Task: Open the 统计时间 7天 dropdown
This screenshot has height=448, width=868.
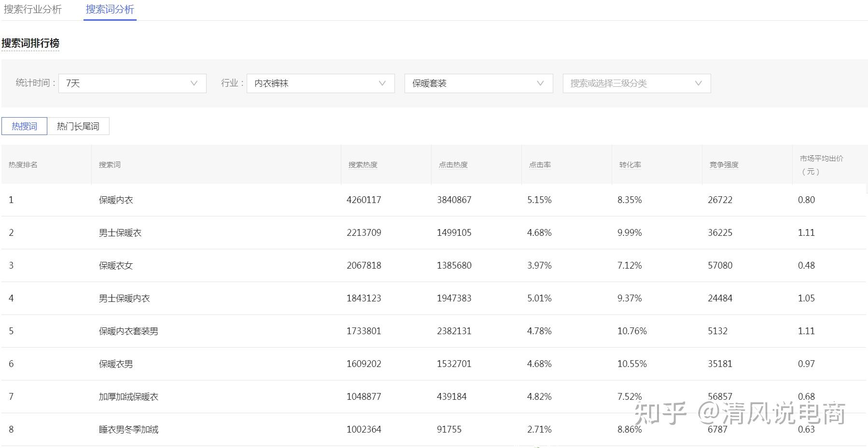Action: point(132,83)
